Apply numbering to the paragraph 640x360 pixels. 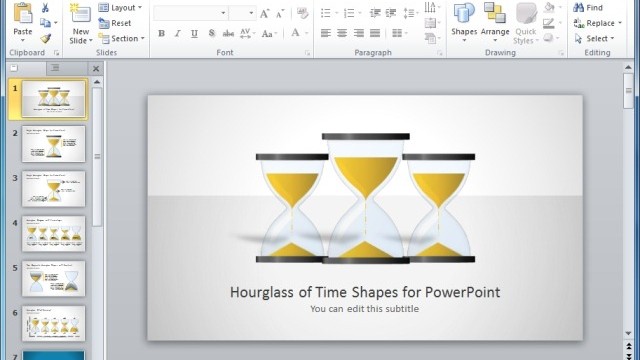349,13
